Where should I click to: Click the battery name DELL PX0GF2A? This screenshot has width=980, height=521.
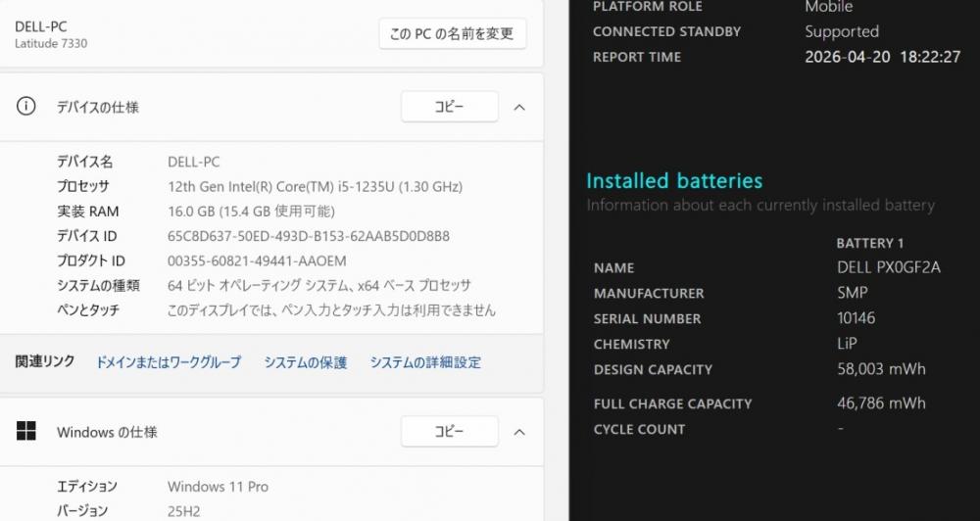coord(888,267)
